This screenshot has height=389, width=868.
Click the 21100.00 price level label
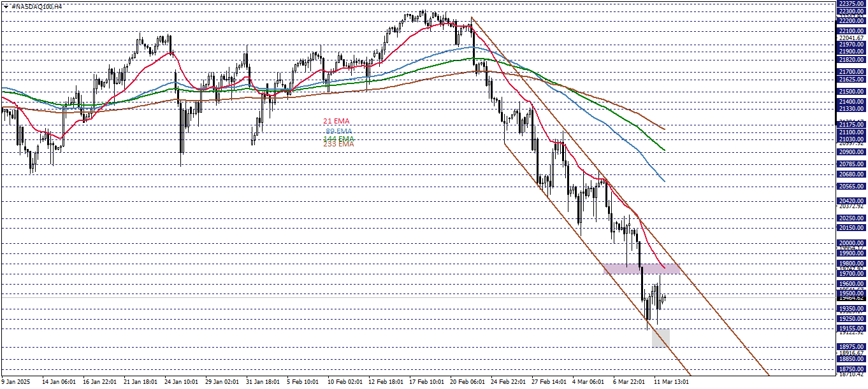(851, 132)
